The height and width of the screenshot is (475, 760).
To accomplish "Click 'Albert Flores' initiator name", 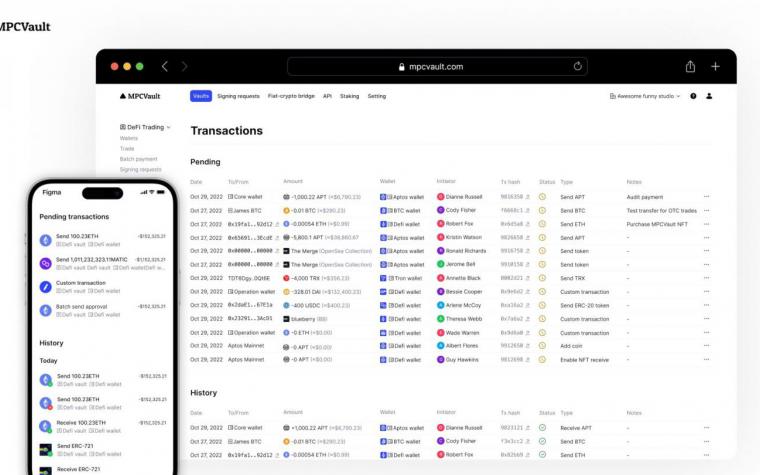I will click(462, 346).
